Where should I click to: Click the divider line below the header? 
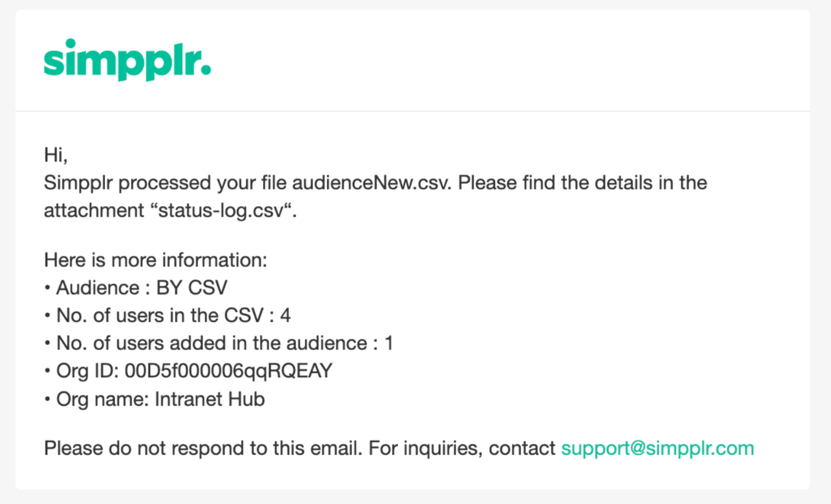point(413,111)
